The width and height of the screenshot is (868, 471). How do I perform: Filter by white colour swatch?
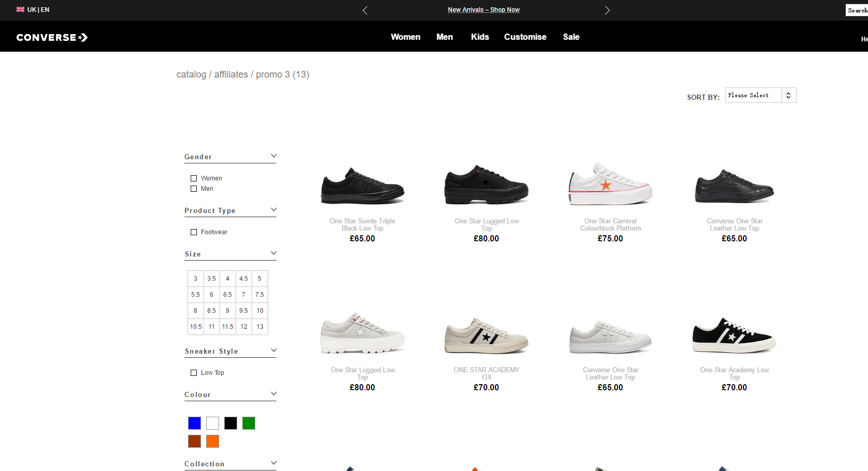212,423
